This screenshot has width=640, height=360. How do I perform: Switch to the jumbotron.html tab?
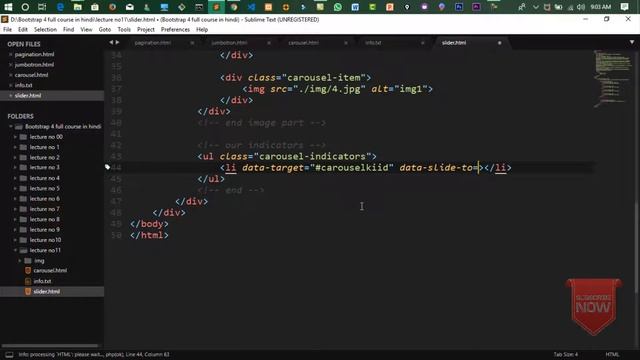pyautogui.click(x=229, y=42)
